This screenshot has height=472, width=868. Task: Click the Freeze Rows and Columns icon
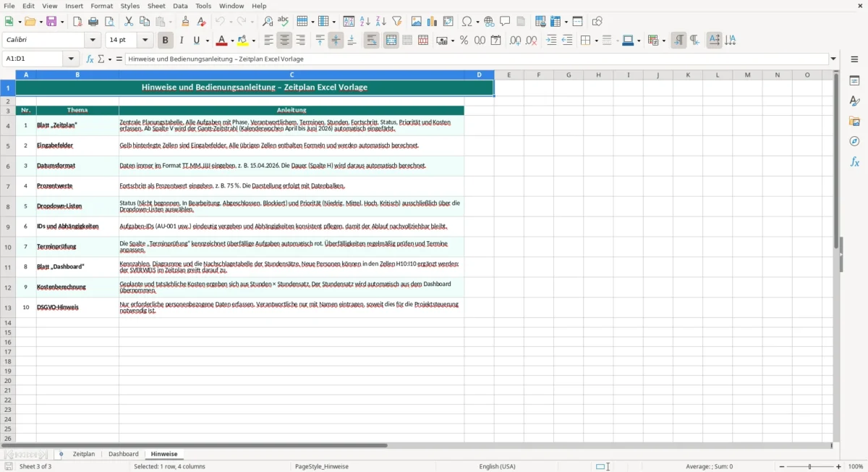click(556, 22)
